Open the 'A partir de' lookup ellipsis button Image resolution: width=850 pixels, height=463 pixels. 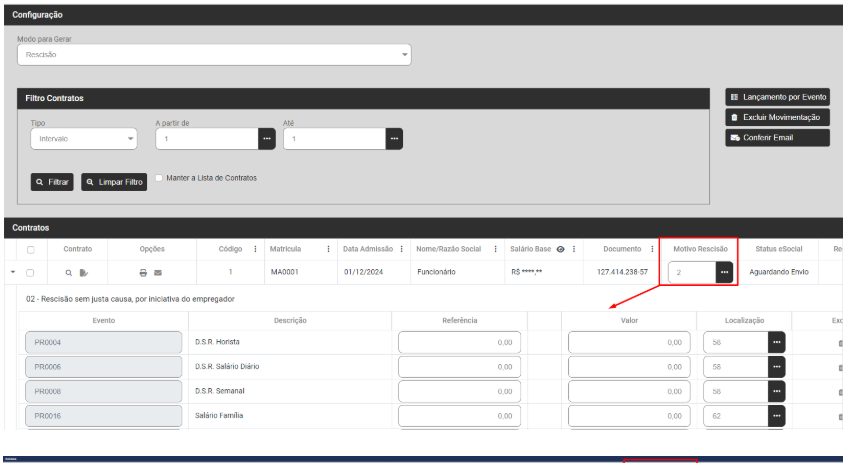[x=266, y=139]
